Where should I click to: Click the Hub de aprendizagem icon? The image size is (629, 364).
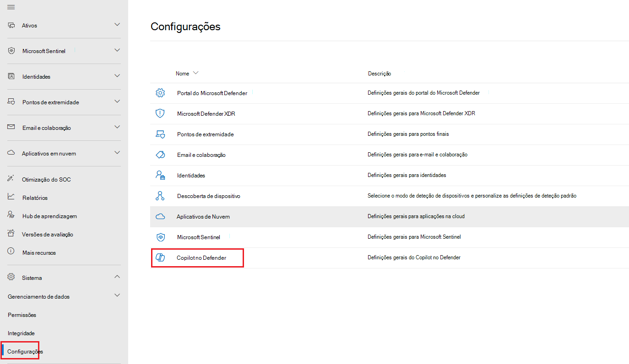coord(11,215)
